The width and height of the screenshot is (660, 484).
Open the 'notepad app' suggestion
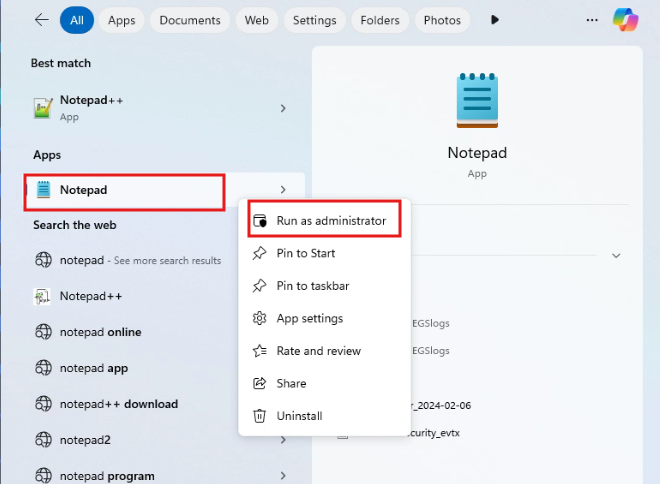[94, 368]
